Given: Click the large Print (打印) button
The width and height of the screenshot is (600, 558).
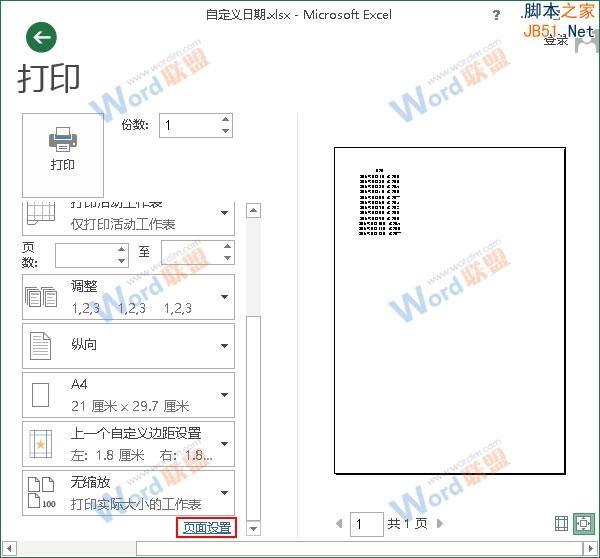Looking at the screenshot, I should point(63,155).
